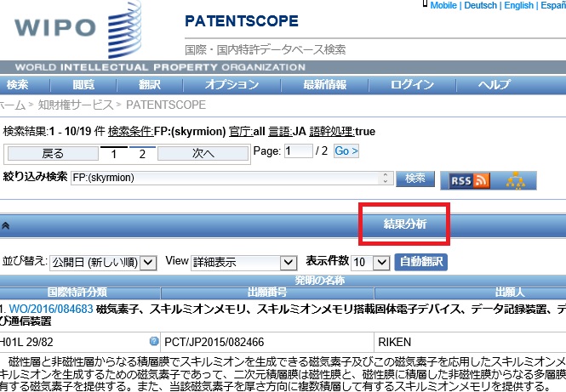Collapse the results analysis panel with the double chevron
Screen dimensions: 566x392
(5, 225)
